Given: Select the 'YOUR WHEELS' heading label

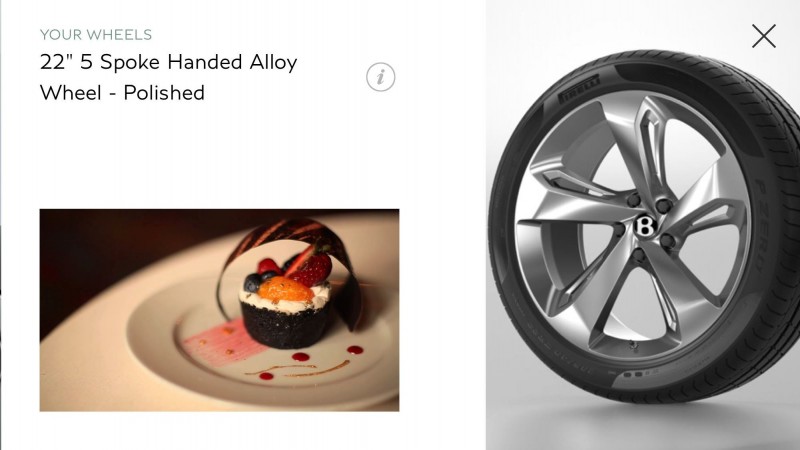Looking at the screenshot, I should tap(96, 35).
